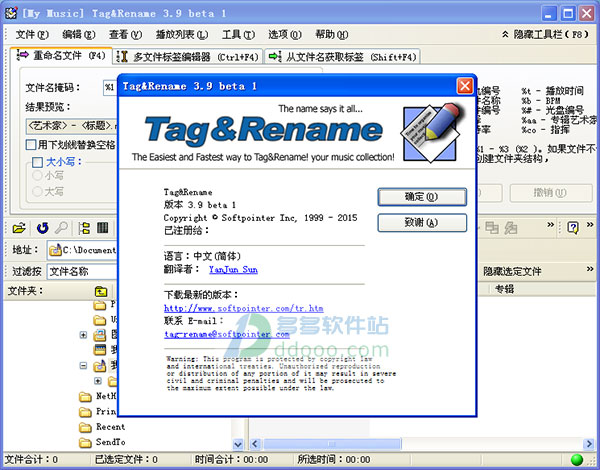Click the 地址 address path field
This screenshot has width=600, height=470.
(x=82, y=250)
